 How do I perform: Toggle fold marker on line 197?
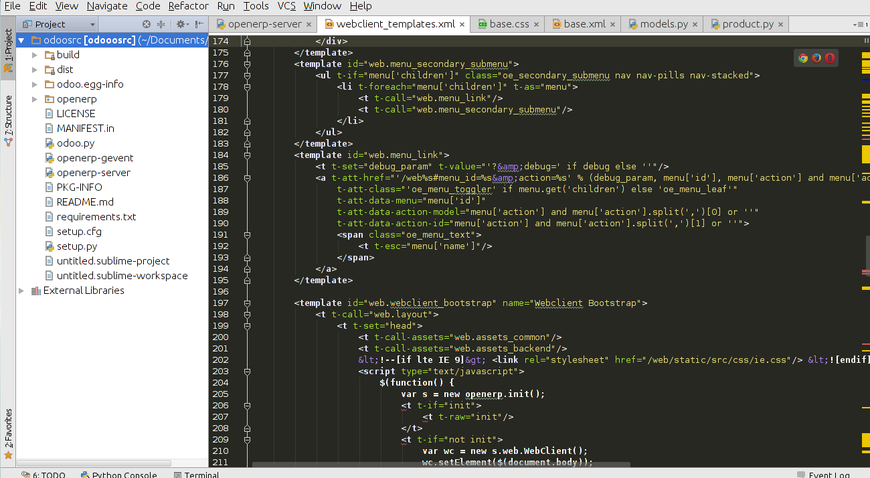(x=247, y=303)
